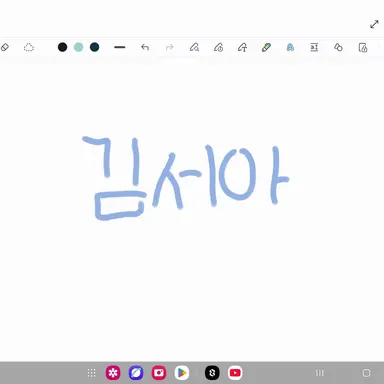This screenshot has height=384, width=384.
Task: Select the pen with lock icon
Action: coord(218,47)
